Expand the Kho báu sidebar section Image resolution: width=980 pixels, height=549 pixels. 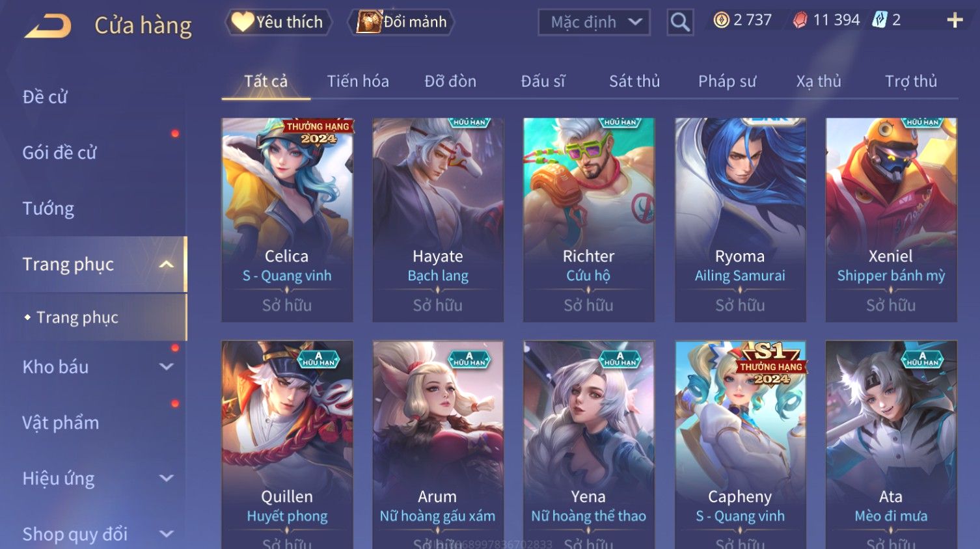coord(167,367)
